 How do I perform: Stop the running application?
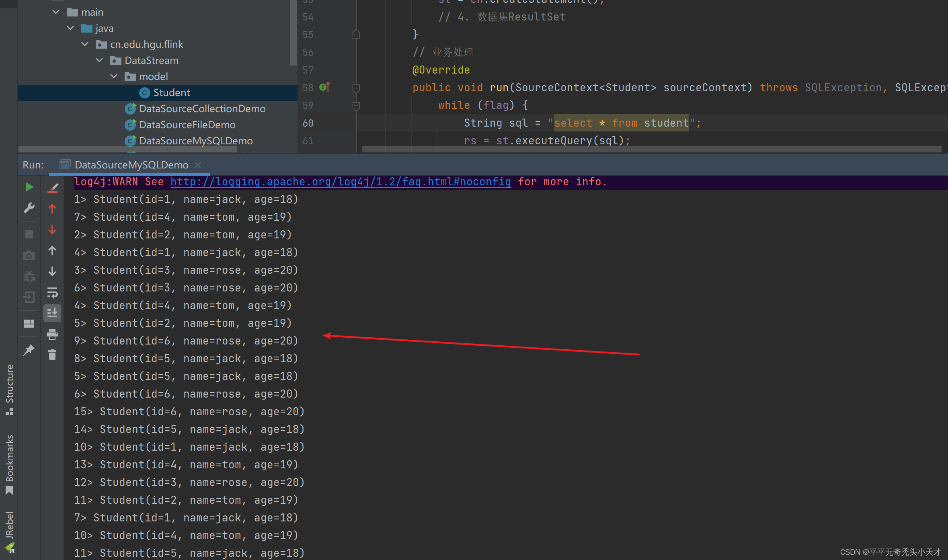[x=29, y=234]
